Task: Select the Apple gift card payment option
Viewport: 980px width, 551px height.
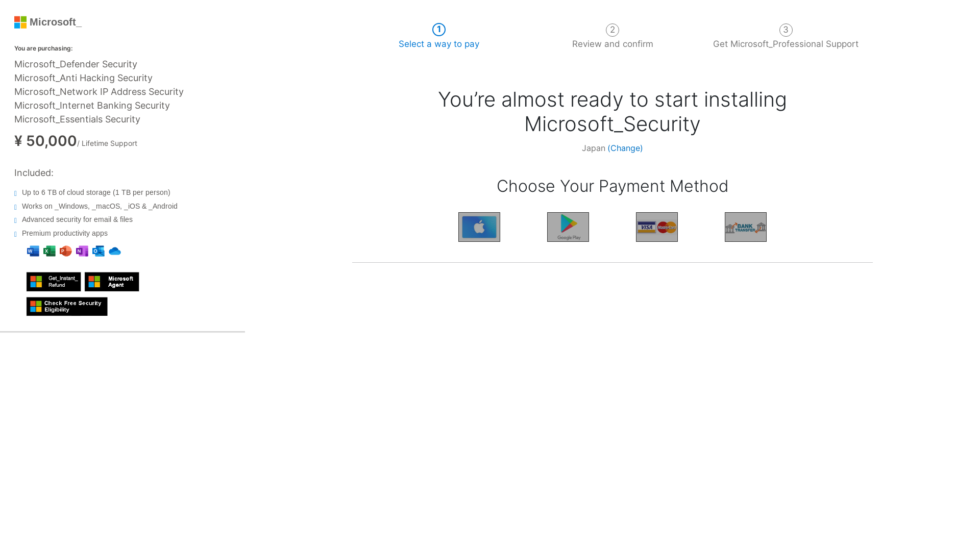Action: point(479,227)
